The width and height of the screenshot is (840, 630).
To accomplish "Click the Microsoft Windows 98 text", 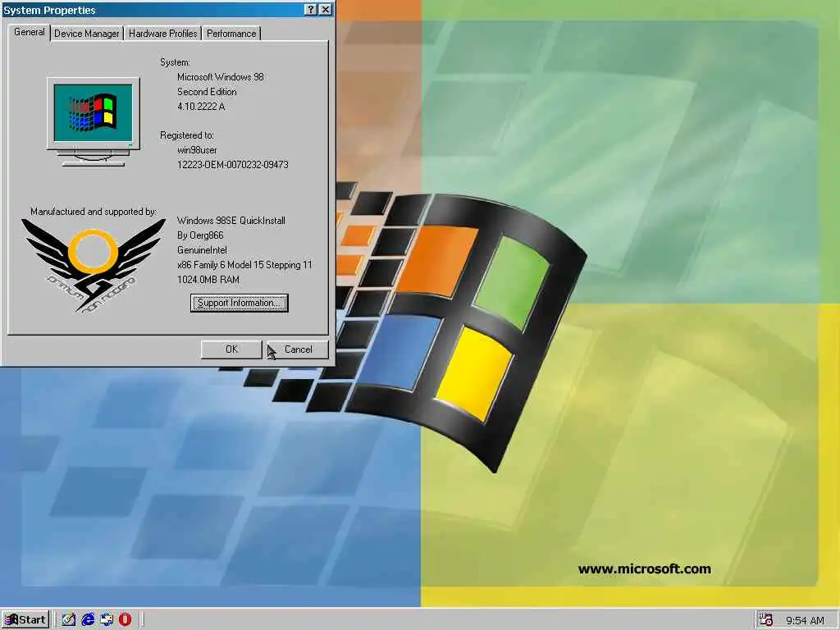I will tap(220, 76).
